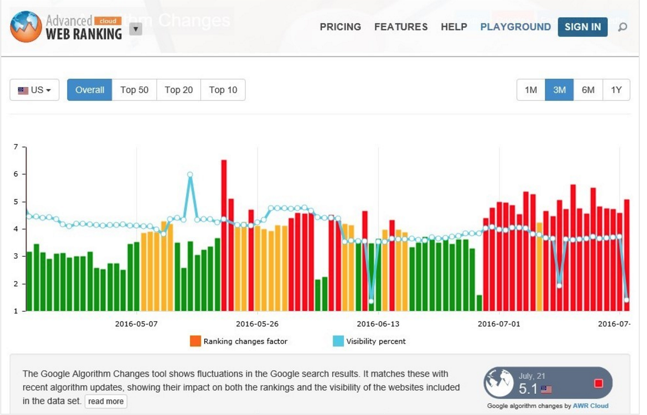Open the PLAYGROUND link
This screenshot has height=415, width=647.
coord(515,27)
